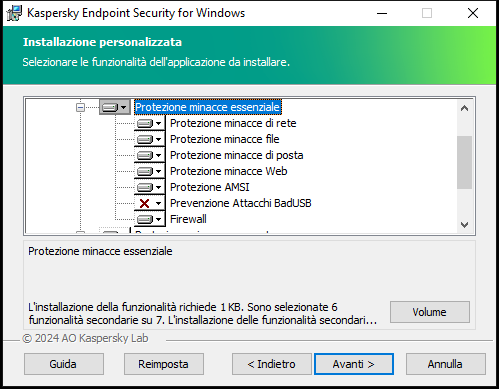The image size is (499, 389).
Task: Select the Protezione AMSI feature label
Action: pyautogui.click(x=210, y=187)
